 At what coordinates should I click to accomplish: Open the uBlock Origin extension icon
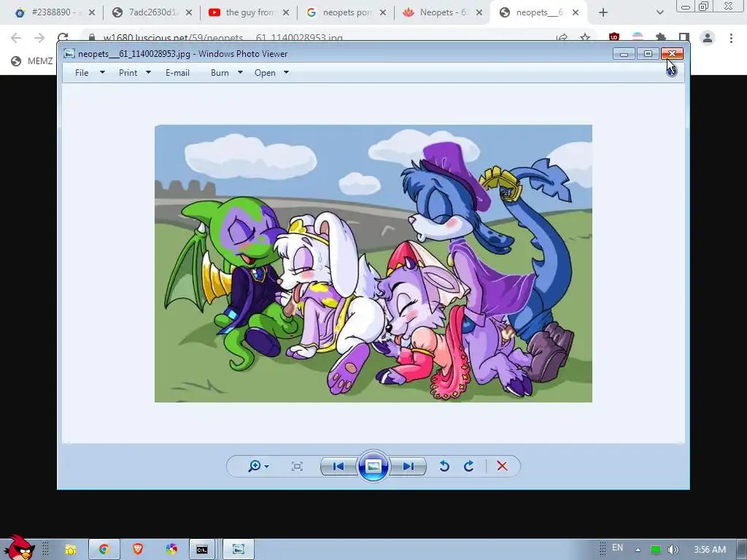(x=614, y=36)
